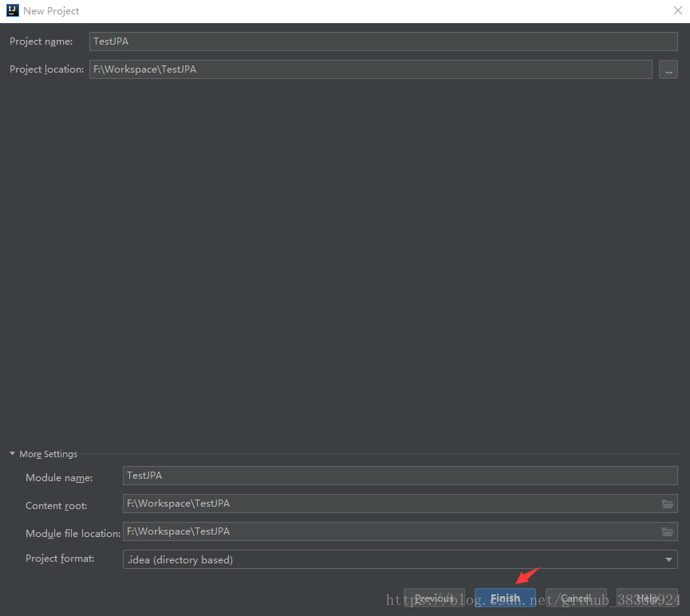
Task: Click the IntelliJ IDEA logo icon
Action: pos(12,10)
